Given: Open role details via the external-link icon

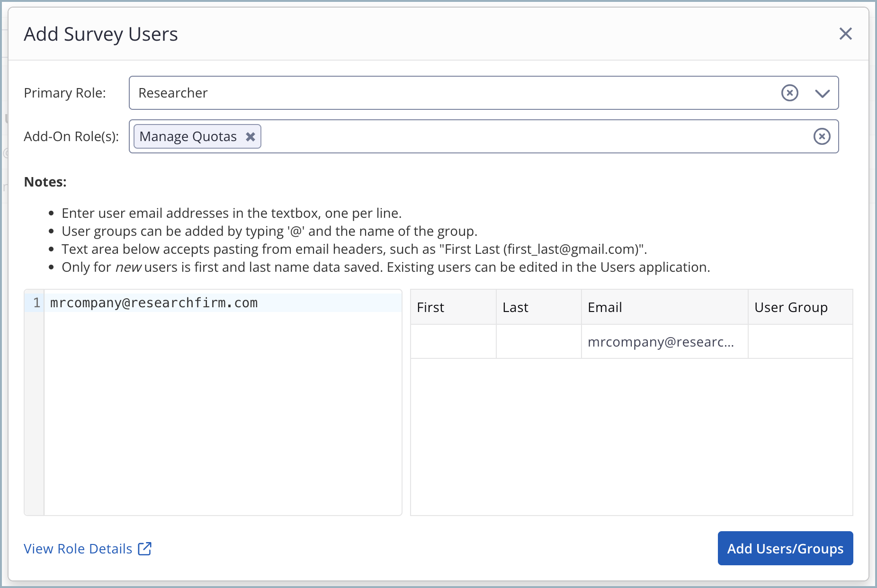Looking at the screenshot, I should 145,548.
